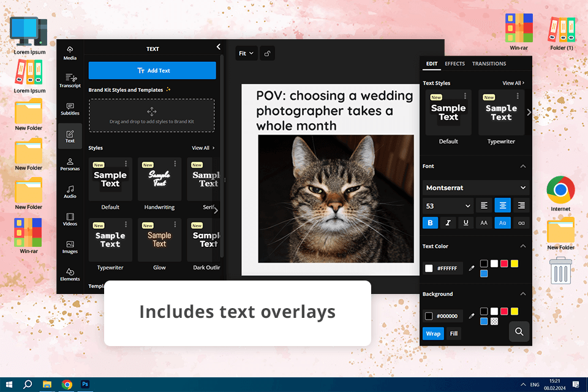
Task: Pick background color with eyedropper
Action: point(472,316)
